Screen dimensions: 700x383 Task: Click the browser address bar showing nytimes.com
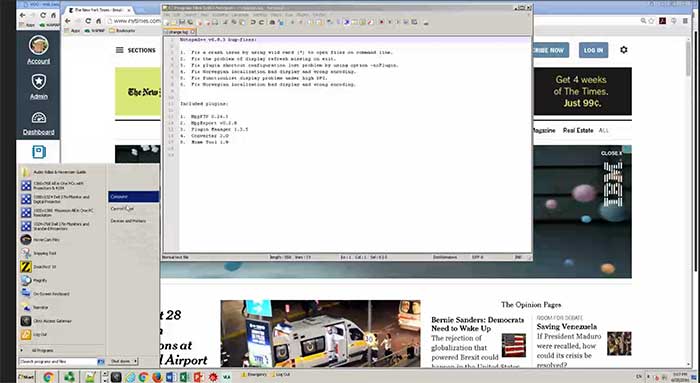[134, 21]
